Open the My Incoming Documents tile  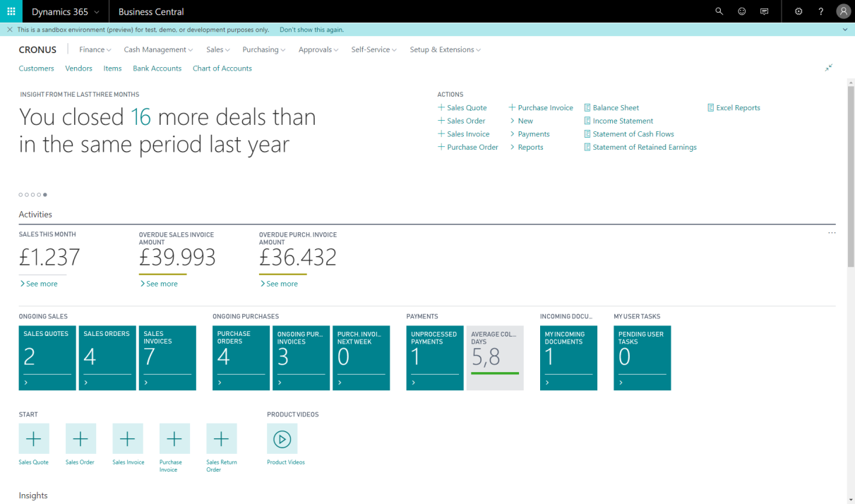click(x=568, y=358)
